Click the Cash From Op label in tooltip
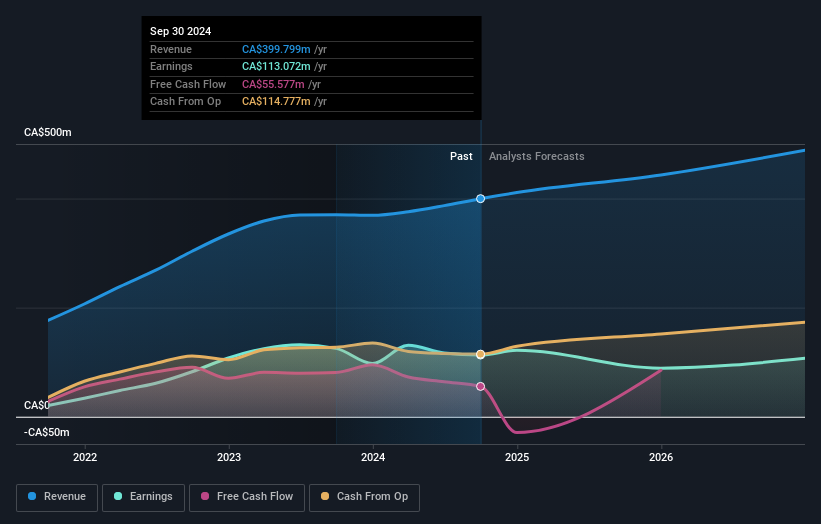 pos(185,102)
